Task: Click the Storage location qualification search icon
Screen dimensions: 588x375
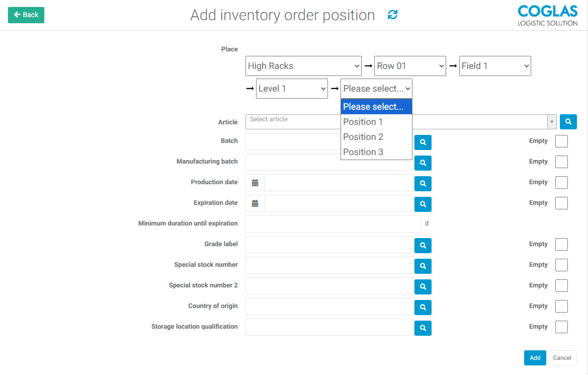Action: click(423, 328)
